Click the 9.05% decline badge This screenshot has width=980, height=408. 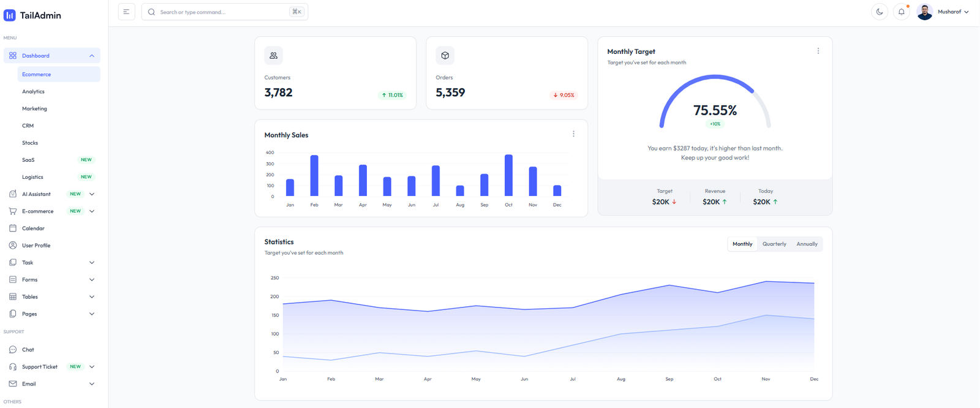point(564,95)
